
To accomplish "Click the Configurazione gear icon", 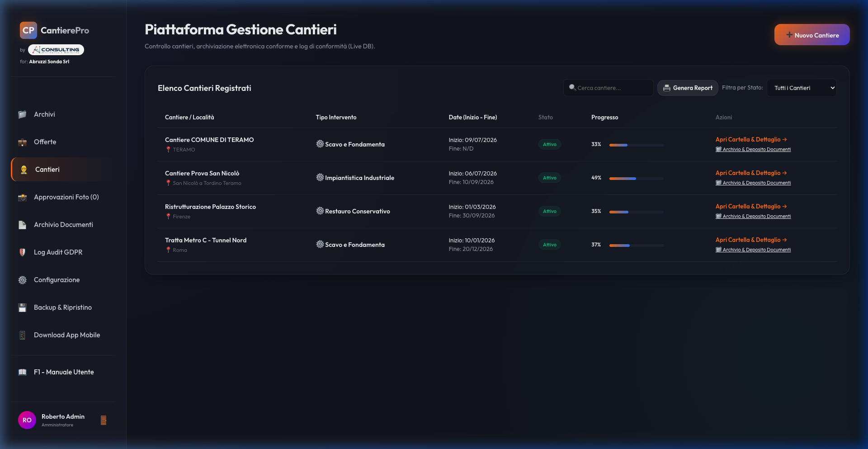I will tap(22, 280).
